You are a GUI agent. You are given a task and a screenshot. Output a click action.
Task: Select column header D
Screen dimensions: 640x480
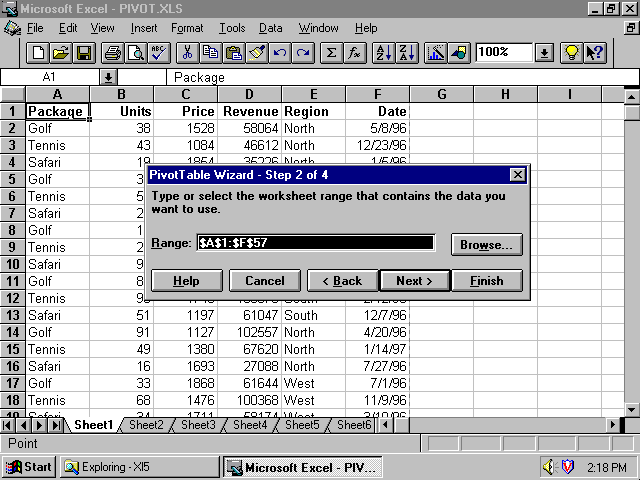[x=249, y=95]
